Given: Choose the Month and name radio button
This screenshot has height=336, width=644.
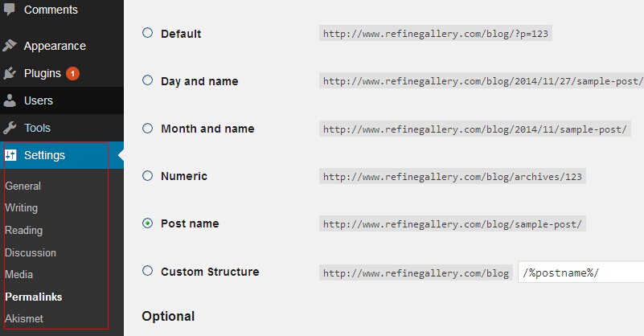Looking at the screenshot, I should click(147, 128).
